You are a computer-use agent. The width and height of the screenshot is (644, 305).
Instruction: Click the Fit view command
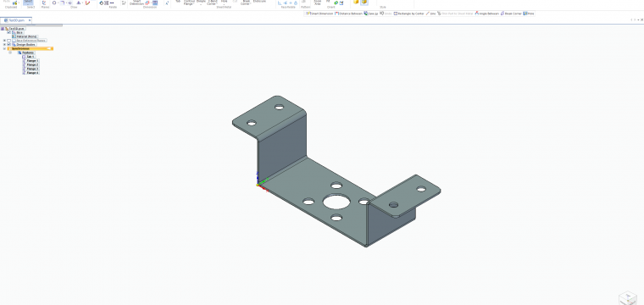point(328,2)
